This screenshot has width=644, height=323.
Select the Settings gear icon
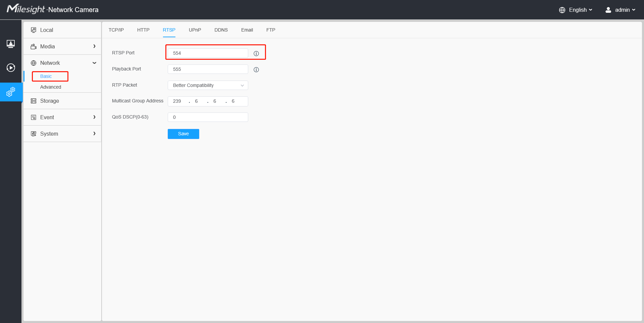coord(11,92)
